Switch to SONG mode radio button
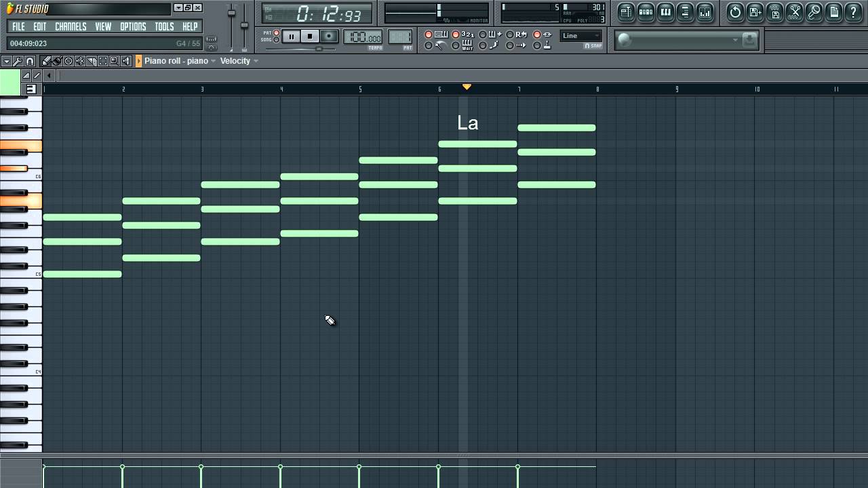The image size is (868, 488). 276,40
